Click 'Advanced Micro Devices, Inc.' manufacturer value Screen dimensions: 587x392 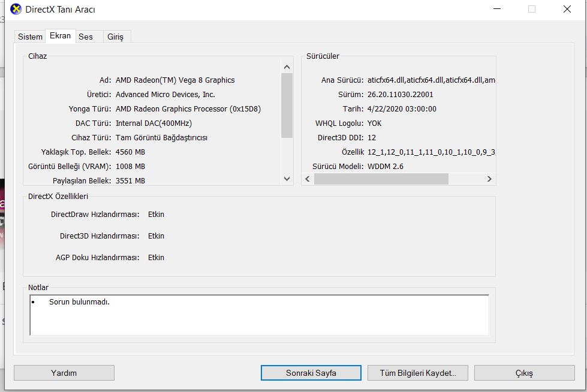coord(165,94)
